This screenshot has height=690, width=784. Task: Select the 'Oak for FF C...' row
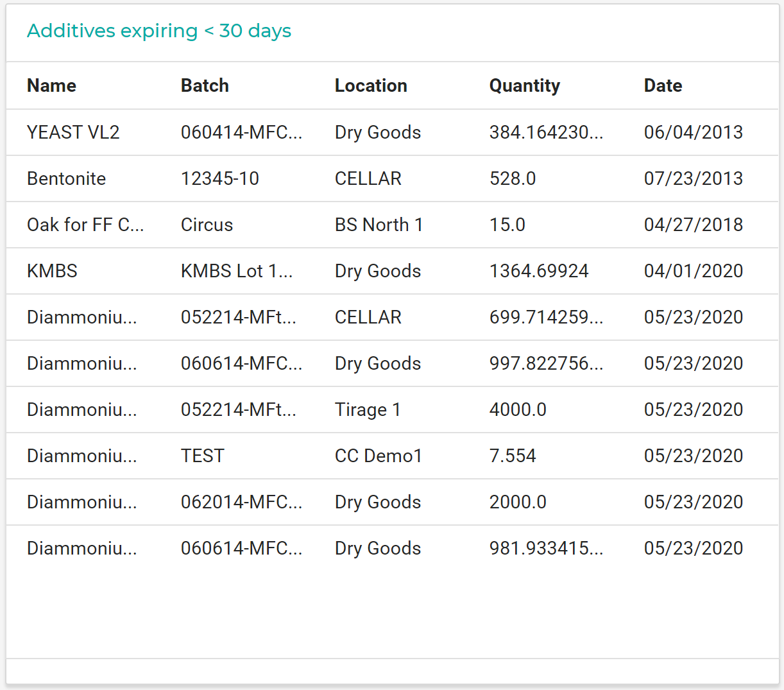pyautogui.click(x=85, y=225)
